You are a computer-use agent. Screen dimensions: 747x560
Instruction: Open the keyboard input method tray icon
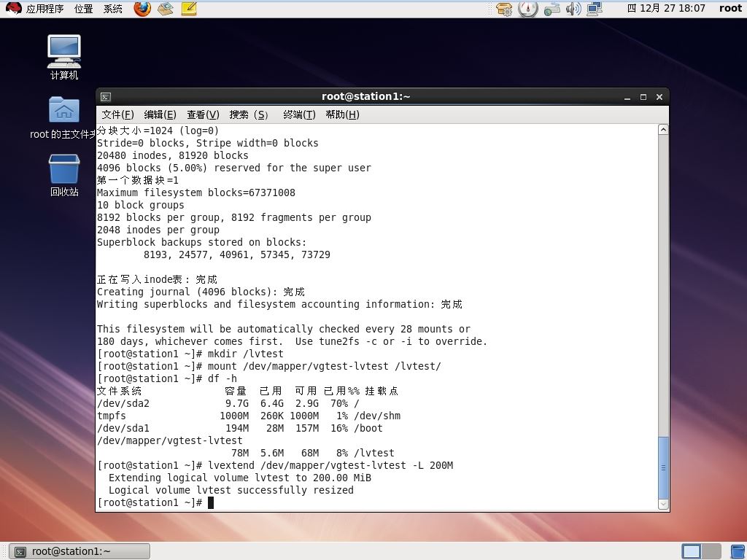click(551, 9)
